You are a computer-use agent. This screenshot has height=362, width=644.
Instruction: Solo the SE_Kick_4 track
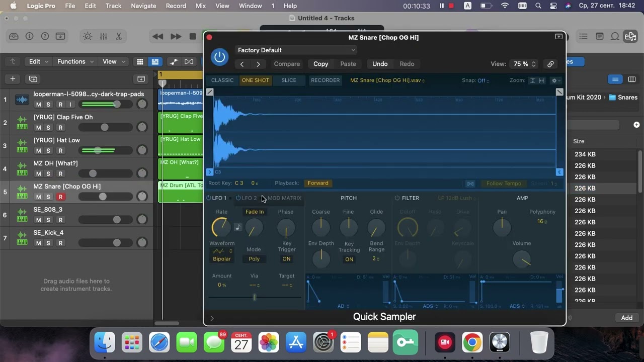tap(48, 243)
